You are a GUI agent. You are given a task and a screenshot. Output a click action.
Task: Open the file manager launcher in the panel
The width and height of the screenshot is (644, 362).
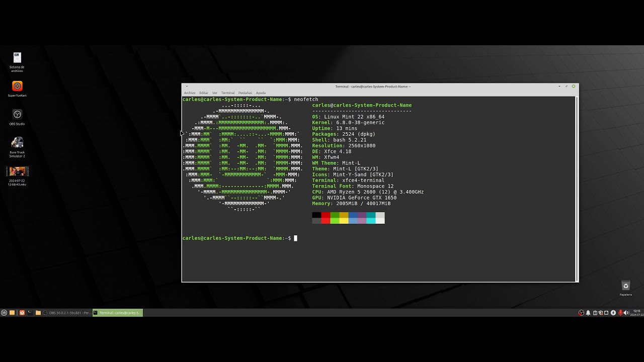click(38, 313)
